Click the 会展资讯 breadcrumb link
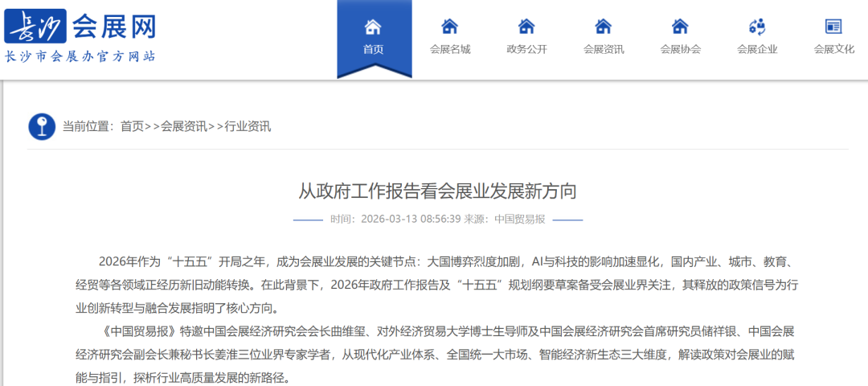 tap(184, 126)
